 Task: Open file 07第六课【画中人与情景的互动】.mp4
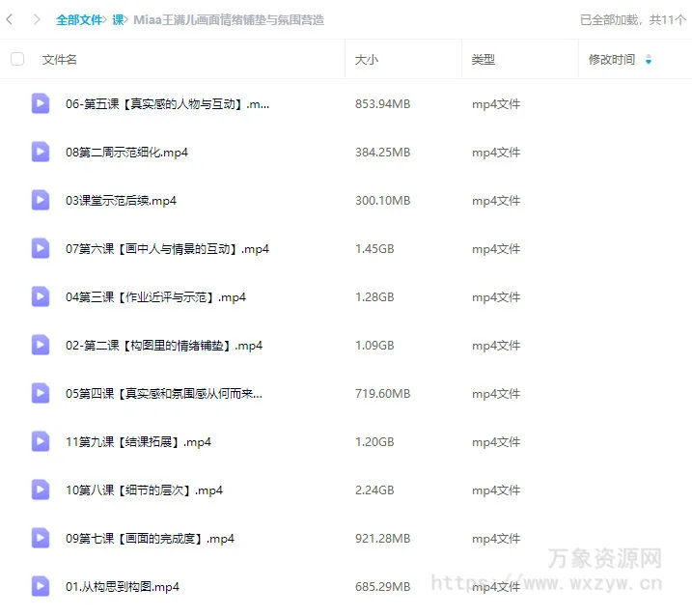pyautogui.click(x=167, y=248)
